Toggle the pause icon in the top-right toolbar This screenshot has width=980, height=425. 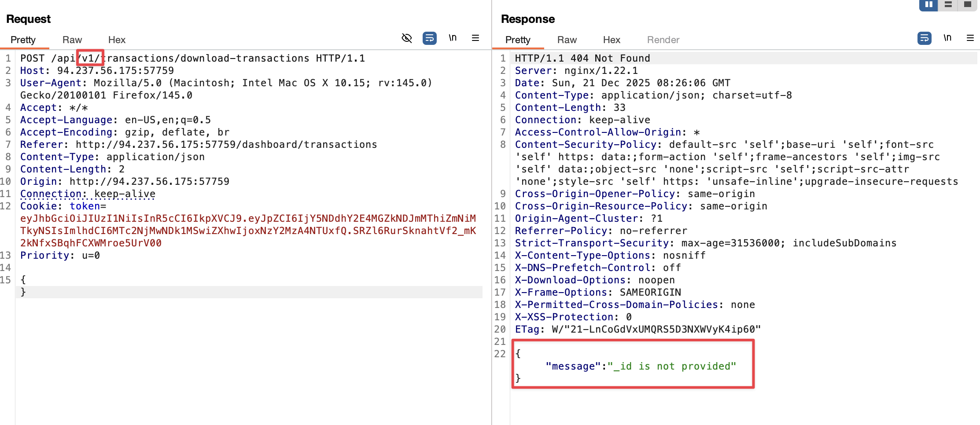coord(928,5)
